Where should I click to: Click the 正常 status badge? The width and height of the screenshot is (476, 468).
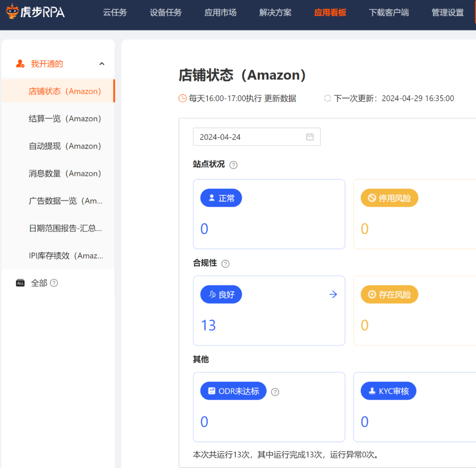[221, 198]
